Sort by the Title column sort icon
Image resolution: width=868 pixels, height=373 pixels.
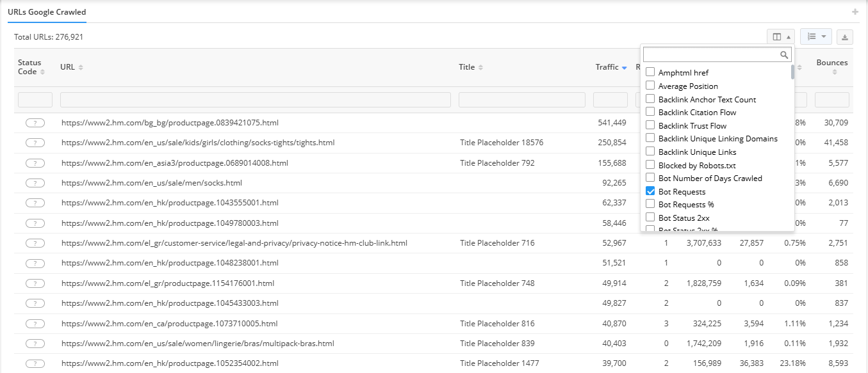(480, 68)
